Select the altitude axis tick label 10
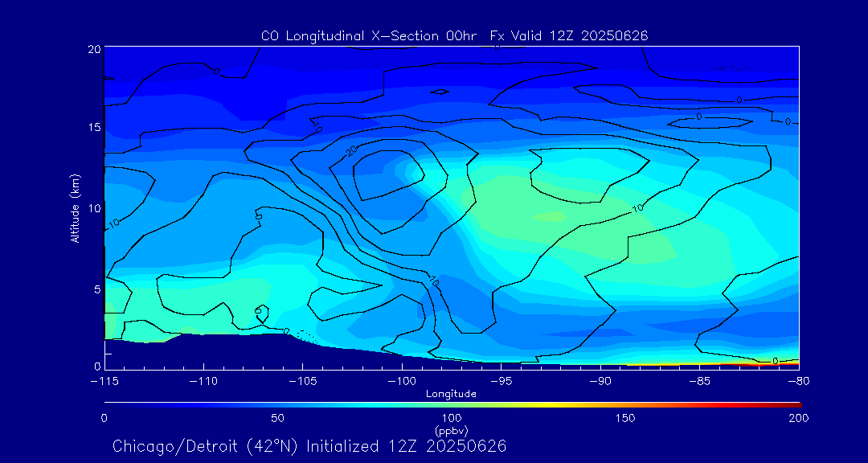868x463 pixels. 94,208
